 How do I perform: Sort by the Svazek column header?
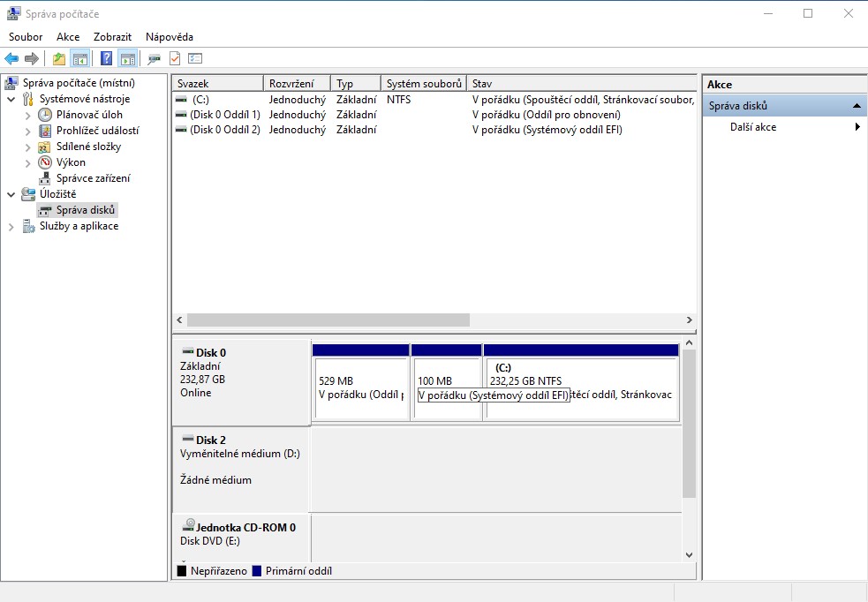pyautogui.click(x=218, y=84)
